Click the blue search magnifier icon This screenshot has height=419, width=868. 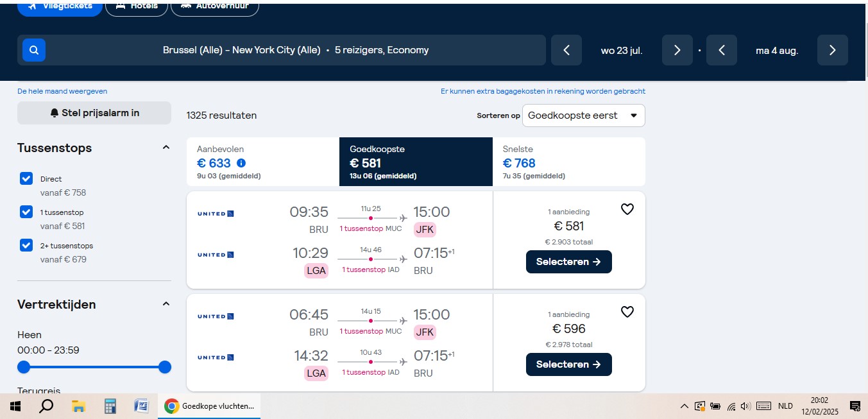[34, 50]
